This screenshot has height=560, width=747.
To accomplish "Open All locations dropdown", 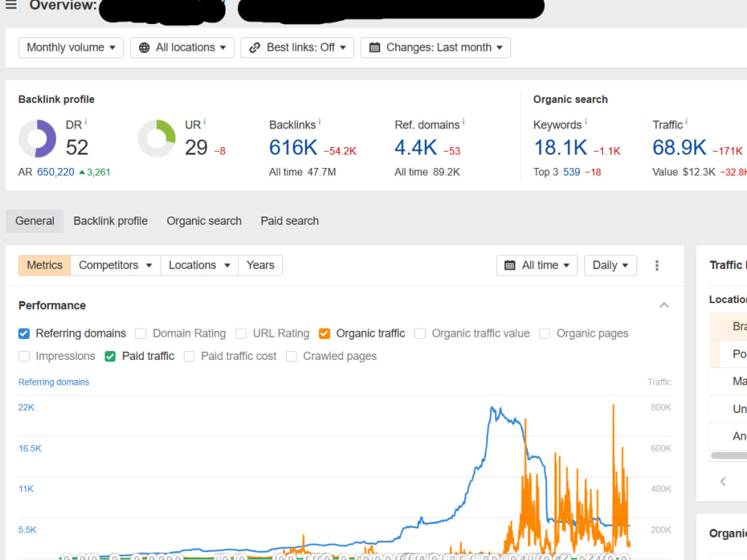I will (182, 48).
